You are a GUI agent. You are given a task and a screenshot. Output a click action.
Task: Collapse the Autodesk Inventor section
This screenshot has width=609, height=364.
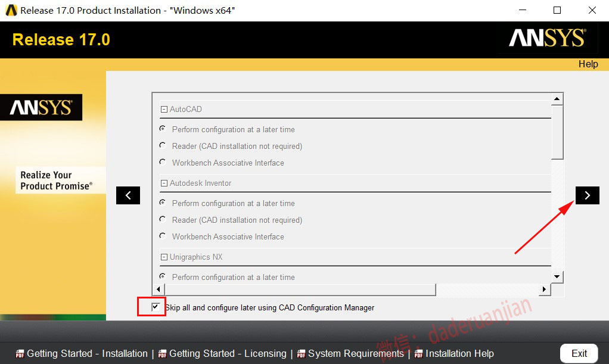pyautogui.click(x=164, y=183)
